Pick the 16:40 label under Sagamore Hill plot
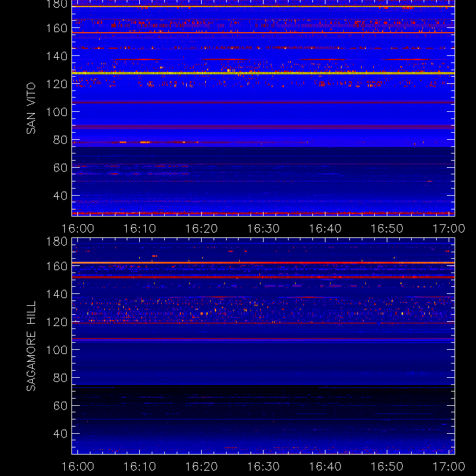Image resolution: width=476 pixels, height=476 pixels. [325, 466]
